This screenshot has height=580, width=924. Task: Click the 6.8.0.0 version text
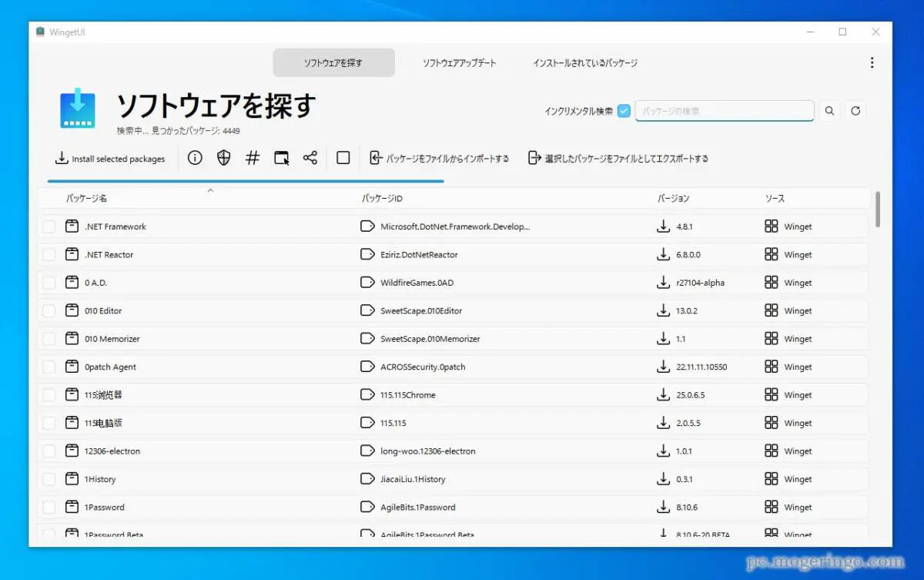tap(688, 254)
